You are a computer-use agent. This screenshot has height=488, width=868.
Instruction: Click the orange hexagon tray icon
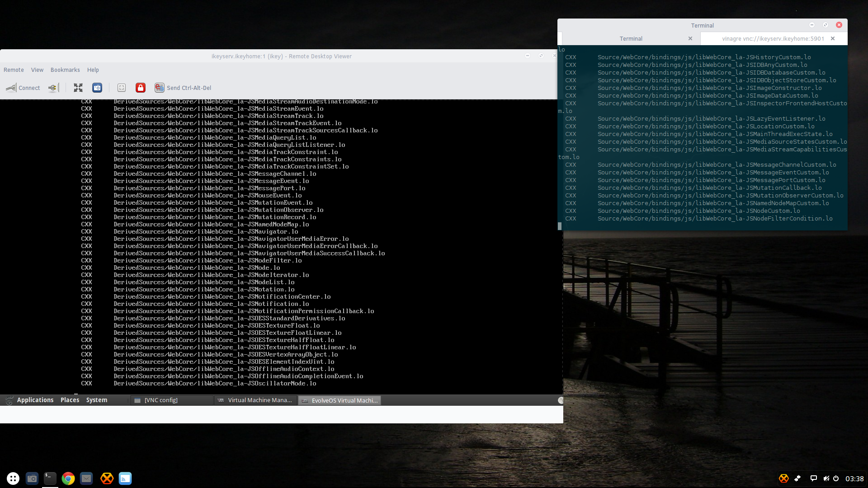pyautogui.click(x=784, y=479)
